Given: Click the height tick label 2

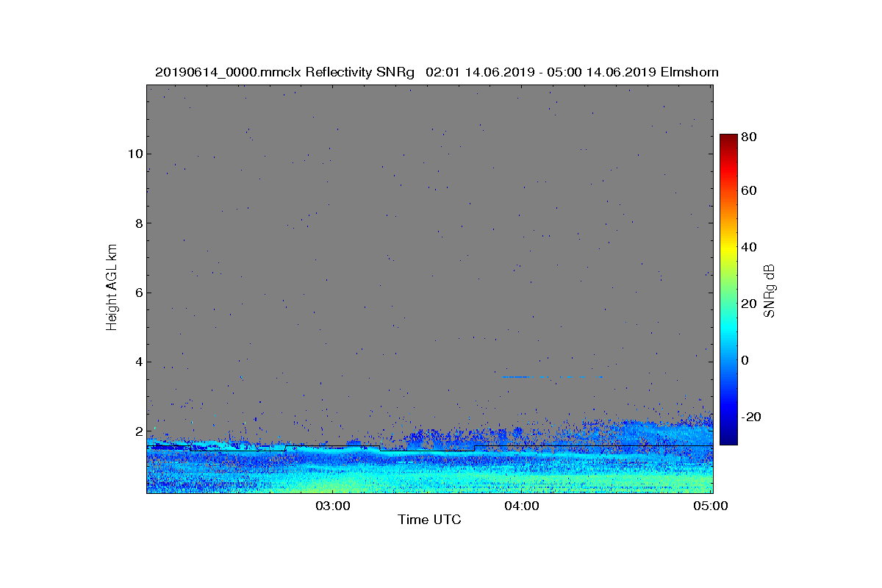Looking at the screenshot, I should click(137, 431).
